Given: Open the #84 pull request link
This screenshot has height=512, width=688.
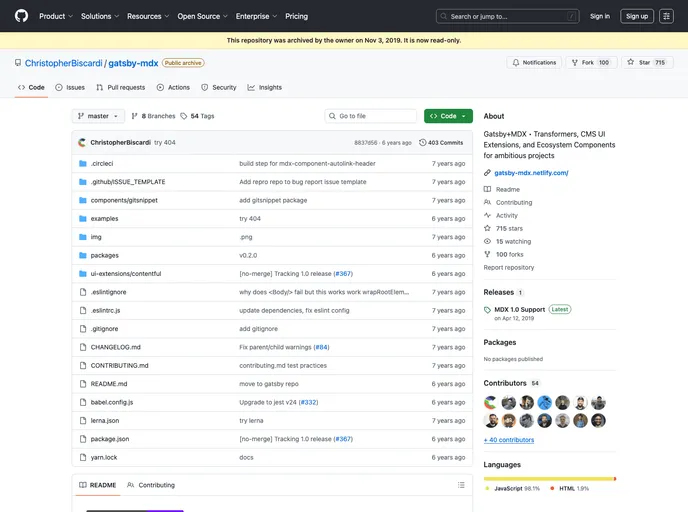Looking at the screenshot, I should pos(322,347).
